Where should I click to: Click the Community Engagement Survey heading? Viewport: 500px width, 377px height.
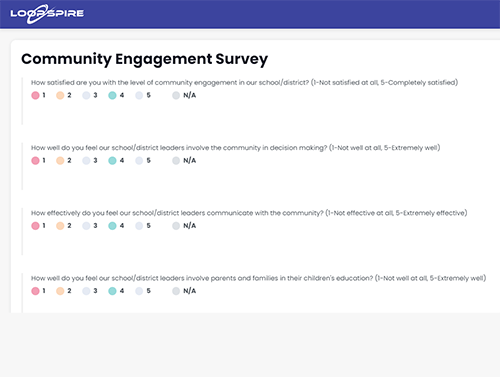pyautogui.click(x=144, y=59)
